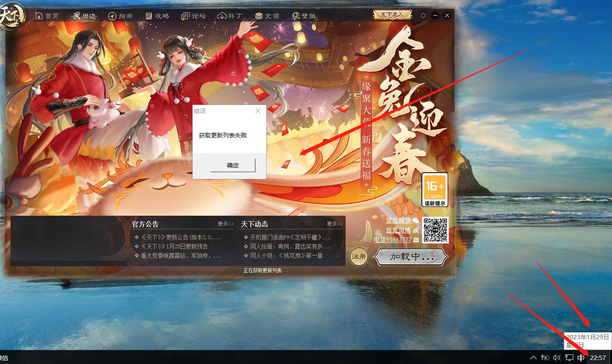Click the 天下动态 heading
The image size is (612, 364).
point(255,224)
